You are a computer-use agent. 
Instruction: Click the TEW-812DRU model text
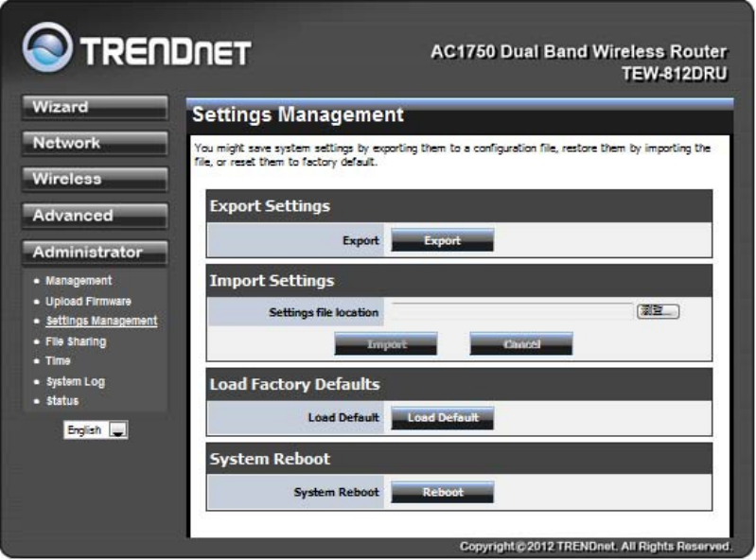[674, 74]
